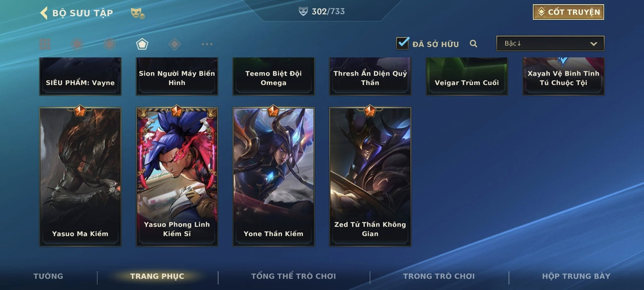Uncheck the Đã Sở Hữu checkbox

pyautogui.click(x=403, y=43)
